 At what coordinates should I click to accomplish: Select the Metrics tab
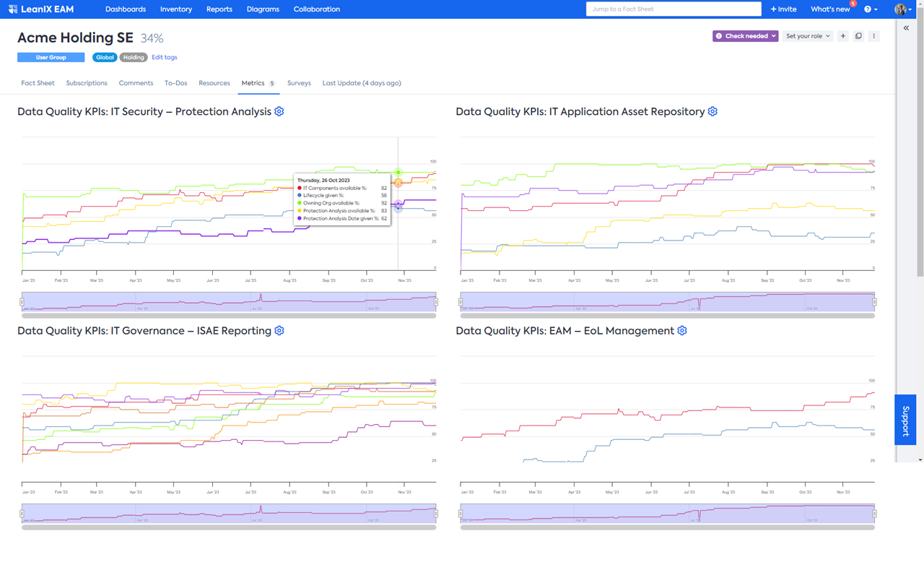(x=258, y=83)
